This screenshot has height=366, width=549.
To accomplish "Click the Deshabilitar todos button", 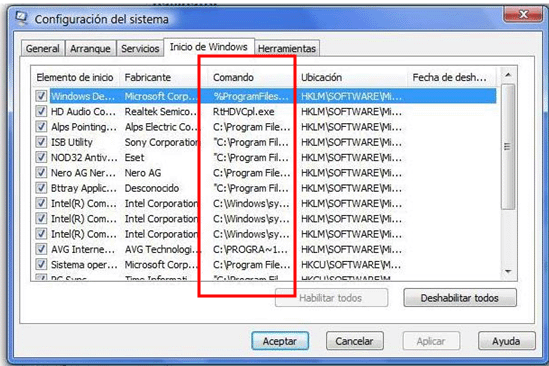I will pyautogui.click(x=460, y=298).
